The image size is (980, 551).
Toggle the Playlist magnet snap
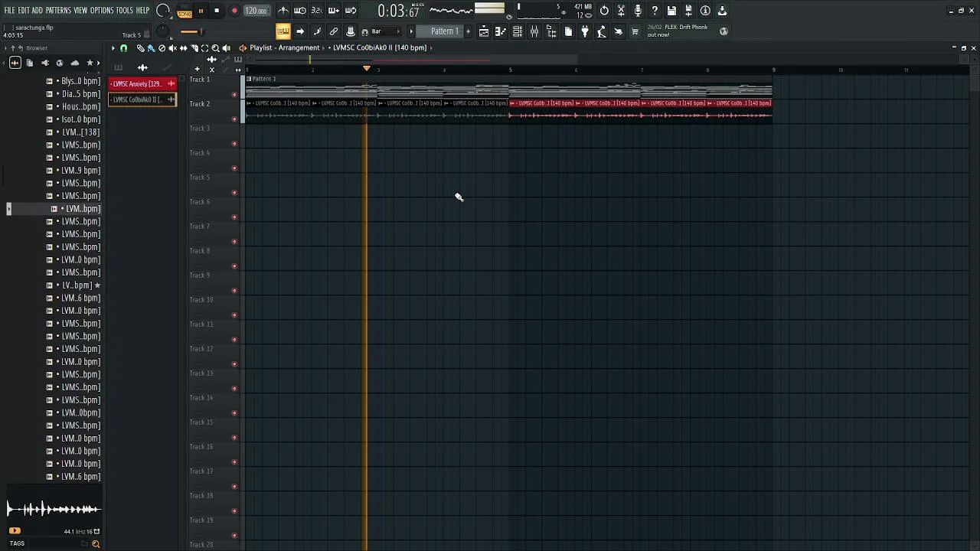click(x=124, y=48)
